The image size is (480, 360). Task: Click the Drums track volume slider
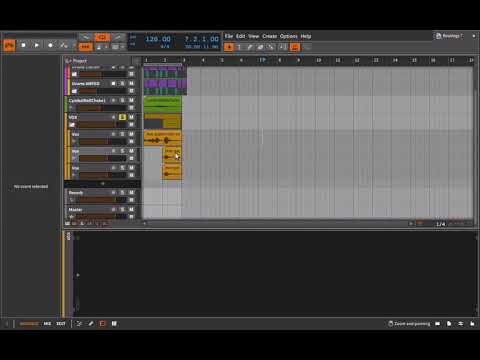pyautogui.click(x=102, y=91)
